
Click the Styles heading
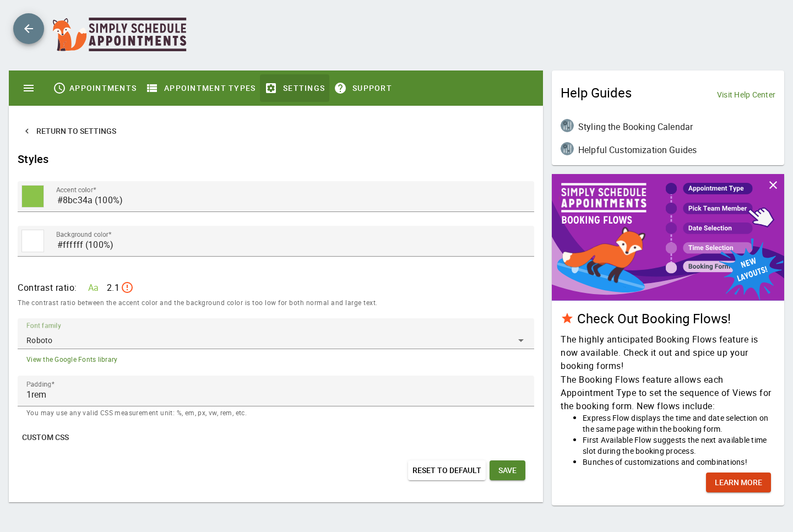(x=33, y=159)
